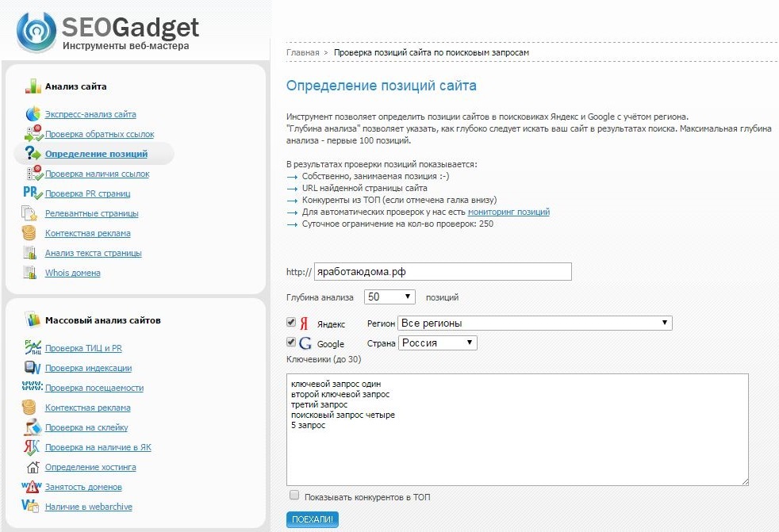
Task: Open Проверка обратных ссылок menu item
Action: point(99,134)
